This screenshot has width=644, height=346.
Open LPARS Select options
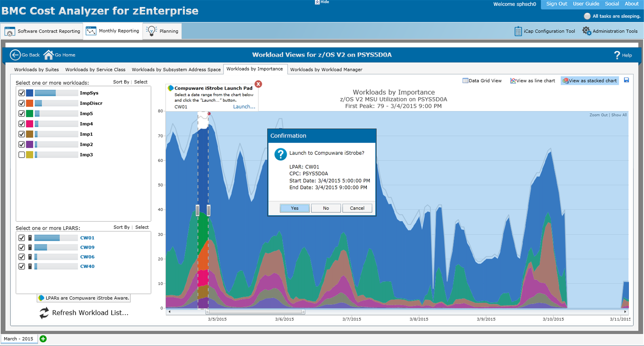click(x=142, y=227)
